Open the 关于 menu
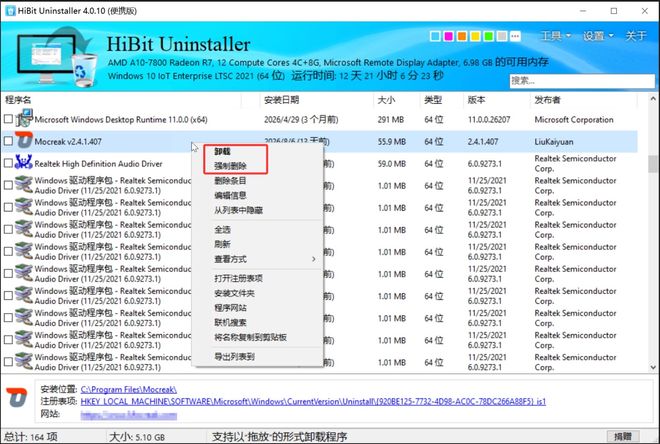Screen dimensions: 660x444 pos(636,36)
